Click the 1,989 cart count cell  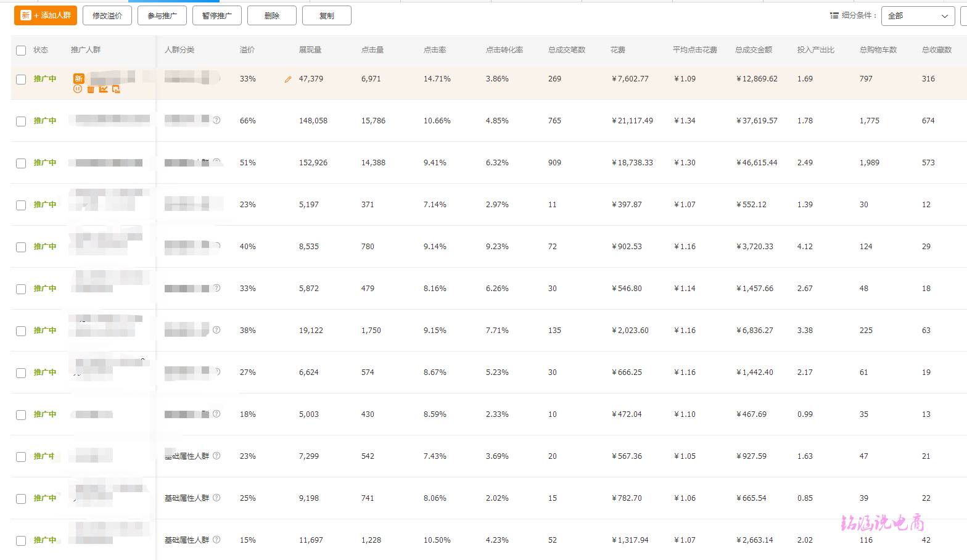tap(870, 163)
